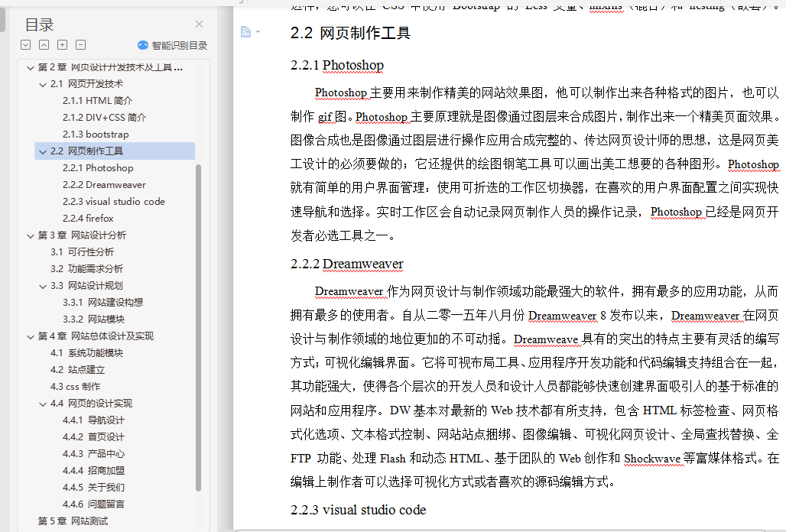This screenshot has height=532, width=786.
Task: Click heading 2.2.2 Dreamweaver in document
Action: tap(347, 264)
